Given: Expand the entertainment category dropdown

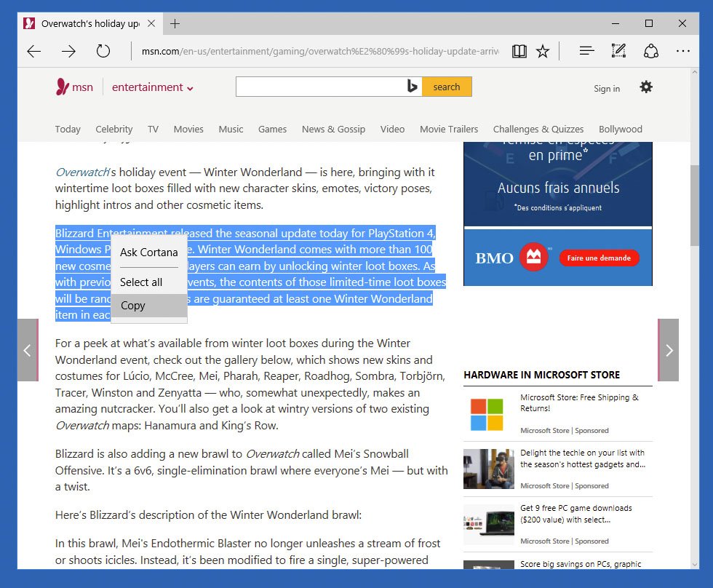Looking at the screenshot, I should (x=152, y=87).
